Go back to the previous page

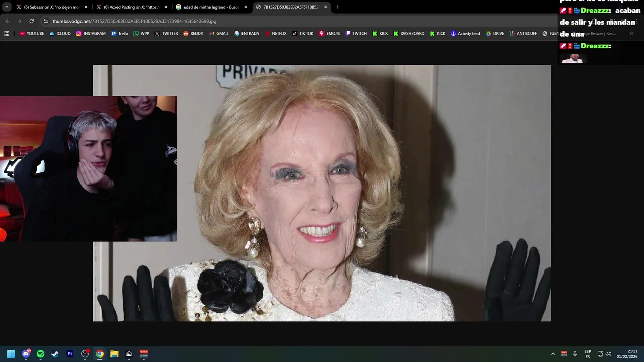click(x=7, y=21)
